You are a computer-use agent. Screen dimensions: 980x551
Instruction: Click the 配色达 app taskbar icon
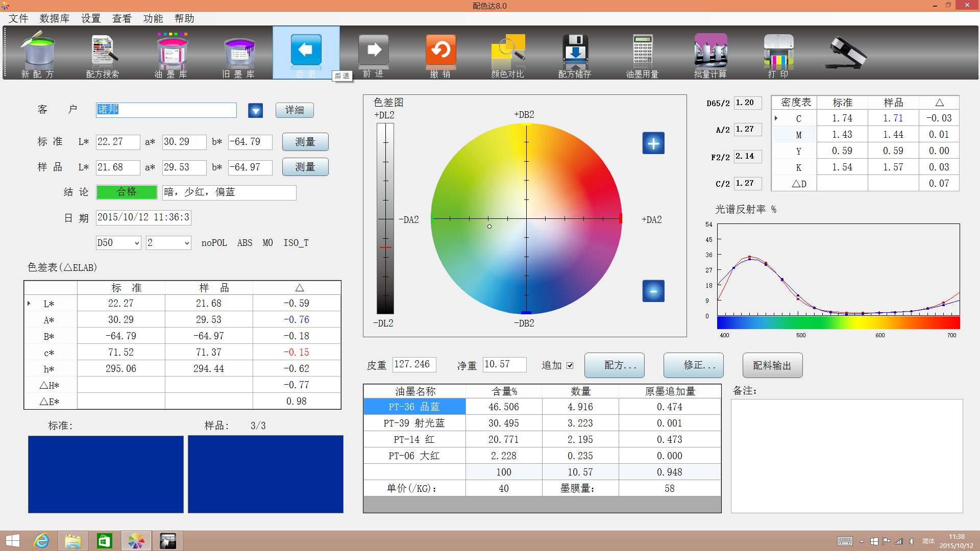point(136,541)
